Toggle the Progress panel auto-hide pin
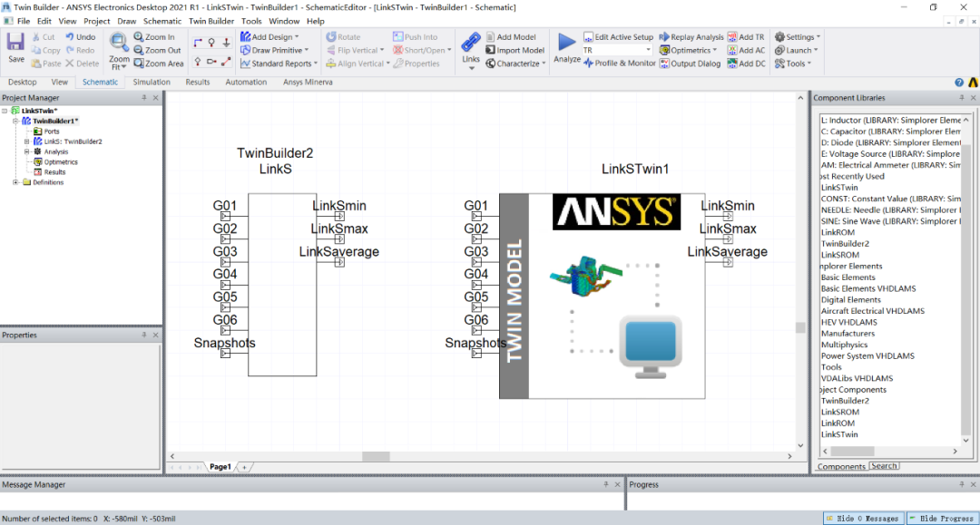The width and height of the screenshot is (980, 525). [961, 484]
